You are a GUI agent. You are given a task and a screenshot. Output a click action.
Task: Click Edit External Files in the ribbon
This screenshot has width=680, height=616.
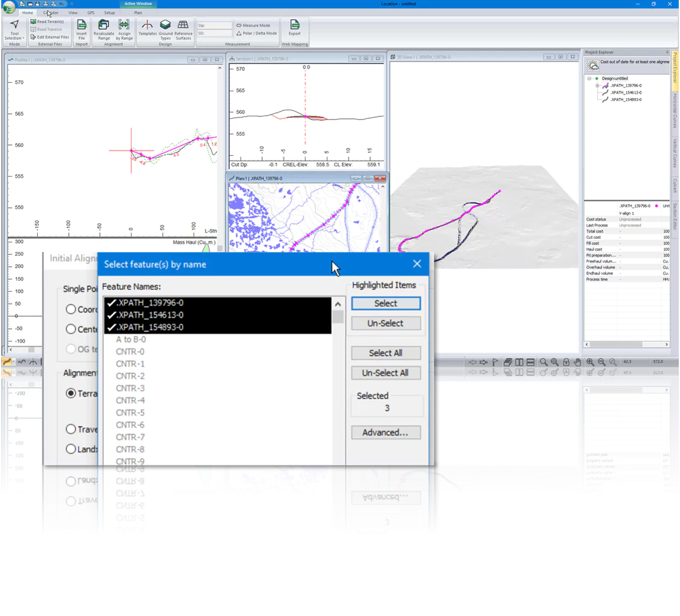click(50, 37)
